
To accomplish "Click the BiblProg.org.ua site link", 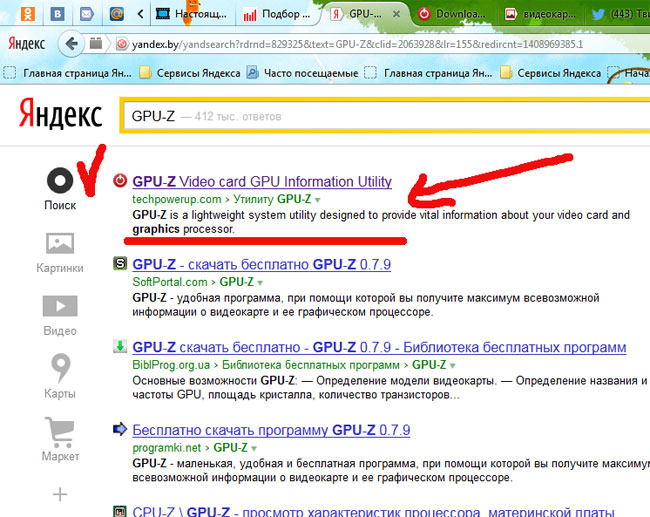I will (171, 365).
